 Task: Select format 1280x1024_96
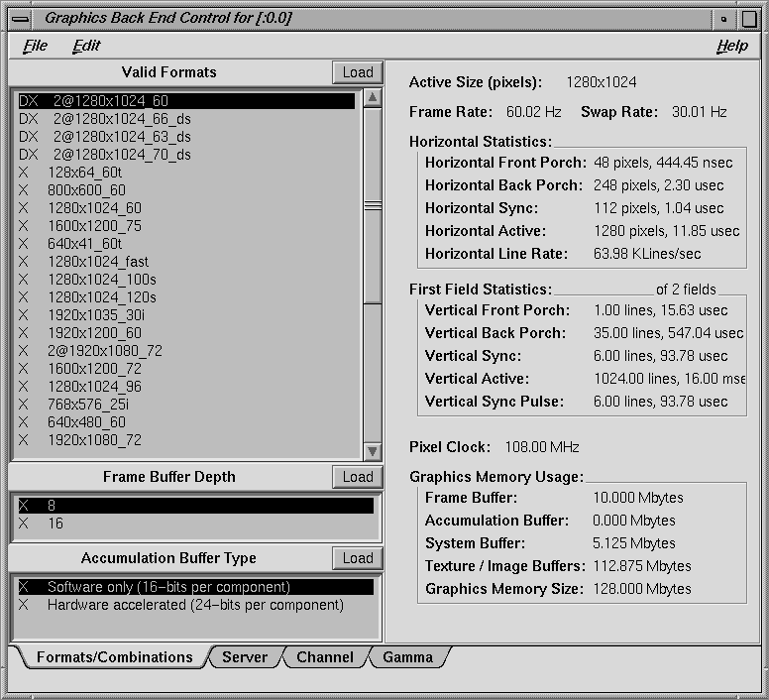tap(186, 386)
